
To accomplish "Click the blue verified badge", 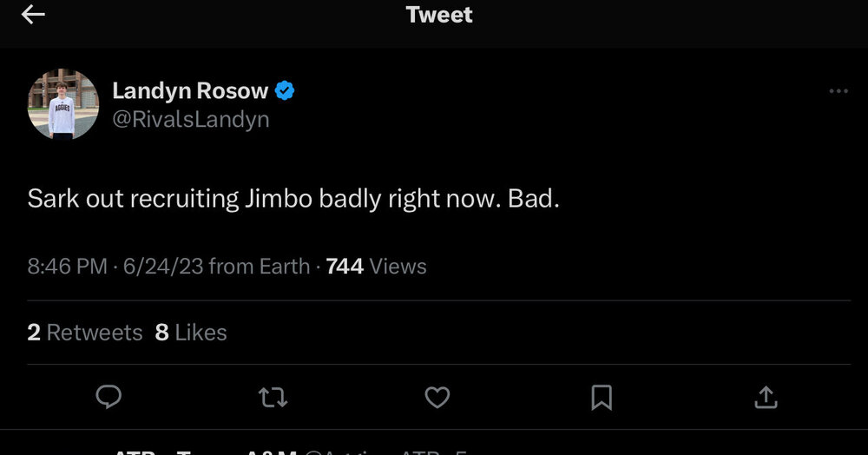I will [x=285, y=90].
